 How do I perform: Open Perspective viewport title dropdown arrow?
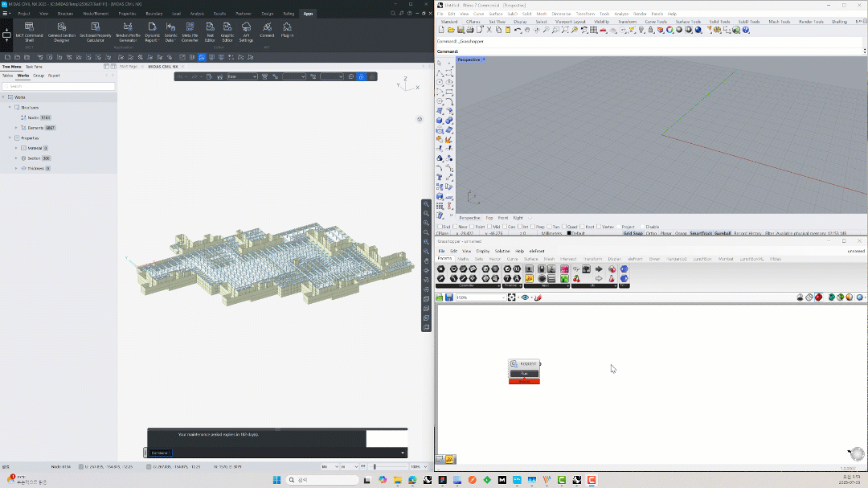point(484,59)
